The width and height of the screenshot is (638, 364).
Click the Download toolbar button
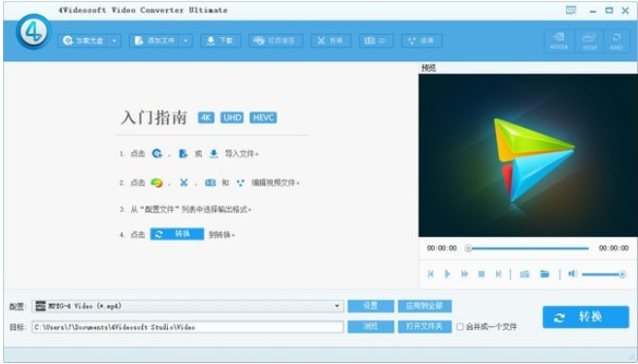(220, 41)
